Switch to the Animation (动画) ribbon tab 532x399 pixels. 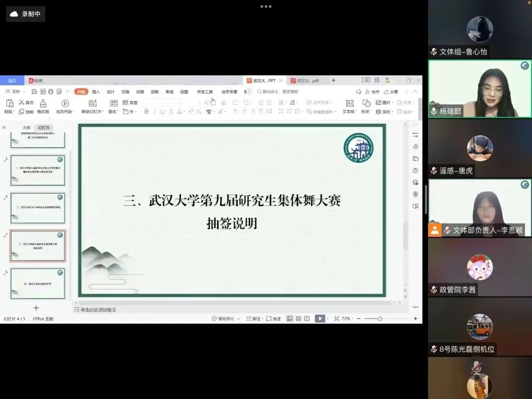140,92
